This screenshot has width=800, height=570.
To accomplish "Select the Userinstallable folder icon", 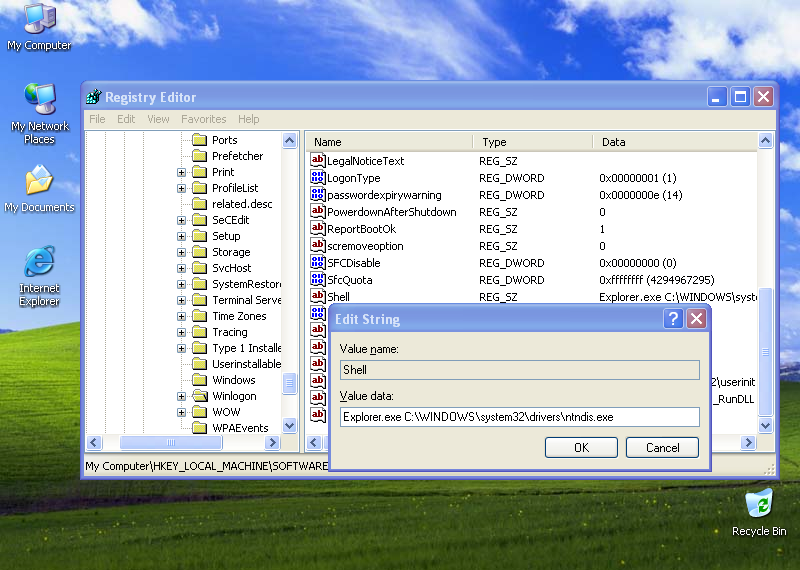I will point(199,364).
